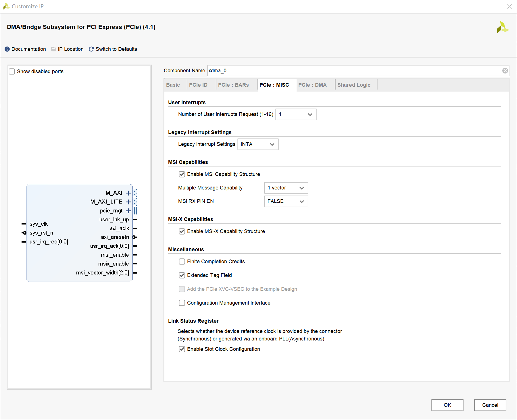Image resolution: width=517 pixels, height=420 pixels.
Task: Click the disabled PCIe XVC-VSEC checkbox
Action: [x=182, y=289]
